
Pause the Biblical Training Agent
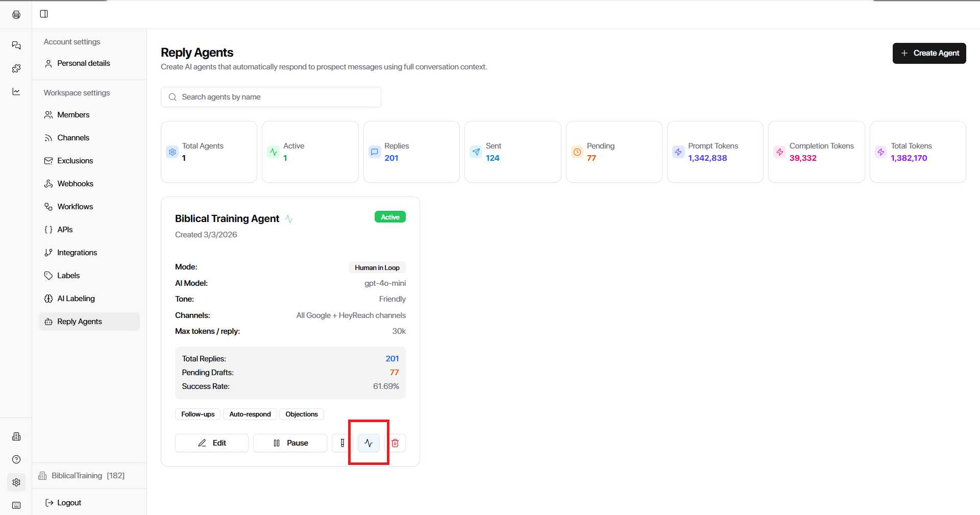pos(290,443)
